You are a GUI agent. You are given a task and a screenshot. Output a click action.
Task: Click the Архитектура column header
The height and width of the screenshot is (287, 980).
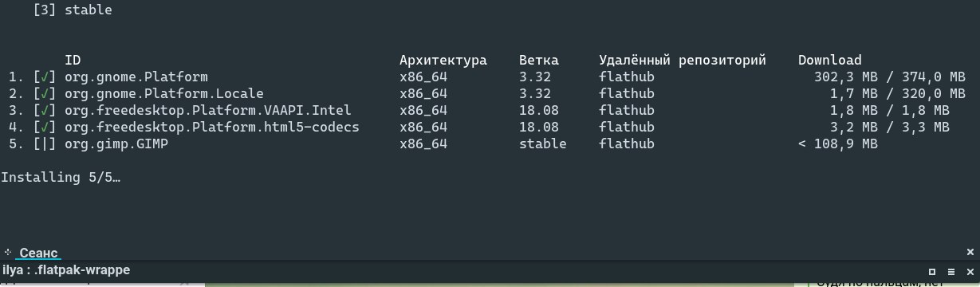(443, 61)
